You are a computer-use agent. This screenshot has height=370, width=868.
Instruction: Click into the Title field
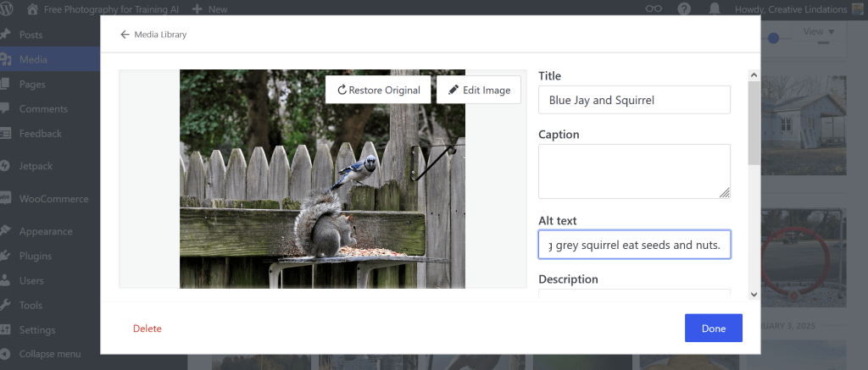[634, 100]
